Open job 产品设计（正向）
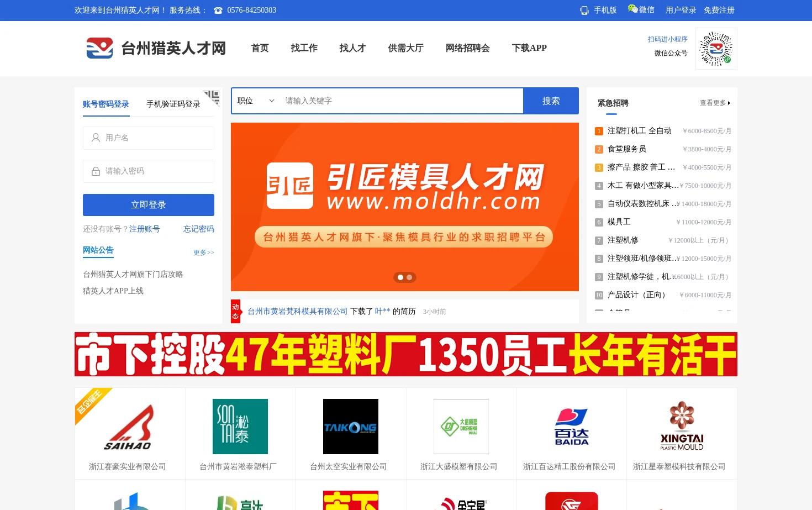The width and height of the screenshot is (812, 510). pyautogui.click(x=639, y=295)
